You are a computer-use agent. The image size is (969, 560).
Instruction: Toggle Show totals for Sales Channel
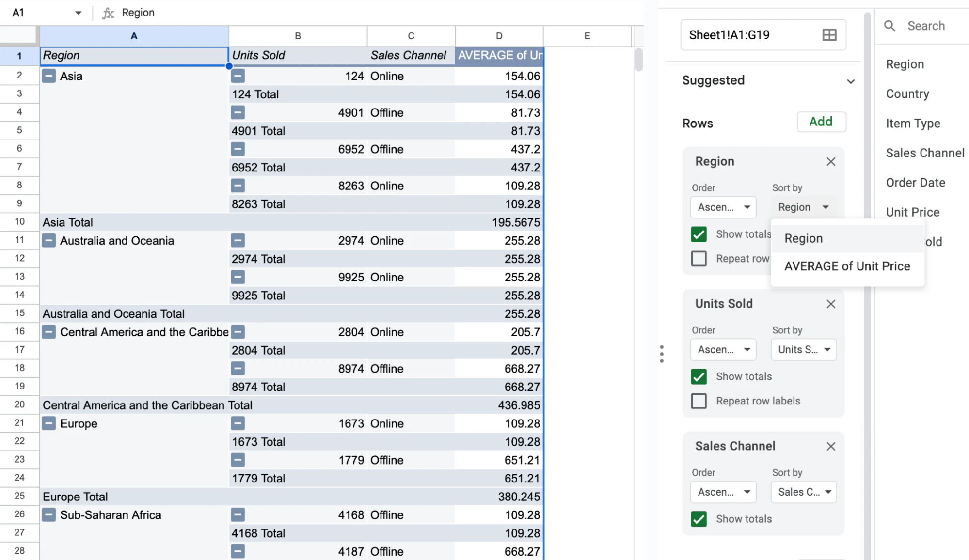[x=699, y=519]
